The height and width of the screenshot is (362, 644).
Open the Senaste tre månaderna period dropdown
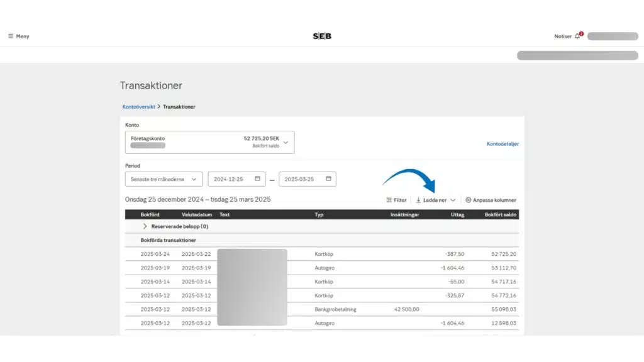[164, 179]
